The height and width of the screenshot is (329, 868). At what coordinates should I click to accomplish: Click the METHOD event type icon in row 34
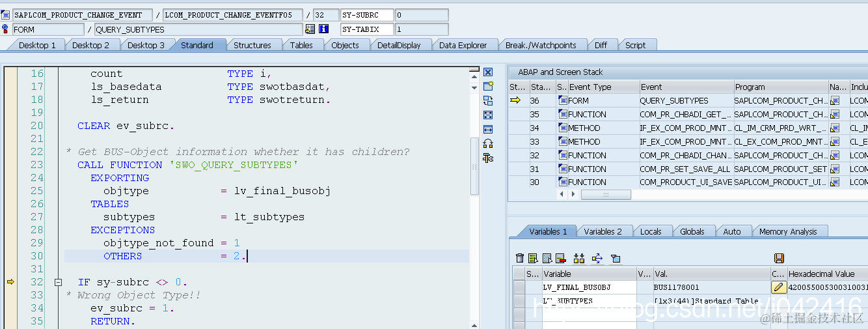(x=562, y=128)
